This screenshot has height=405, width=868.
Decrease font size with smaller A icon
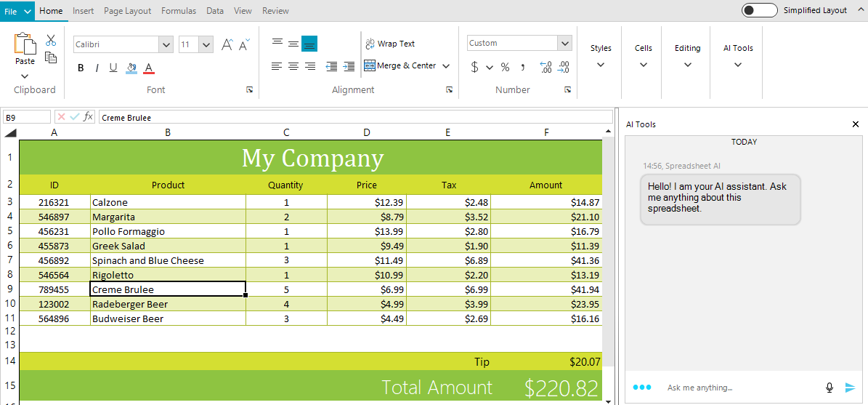[244, 44]
